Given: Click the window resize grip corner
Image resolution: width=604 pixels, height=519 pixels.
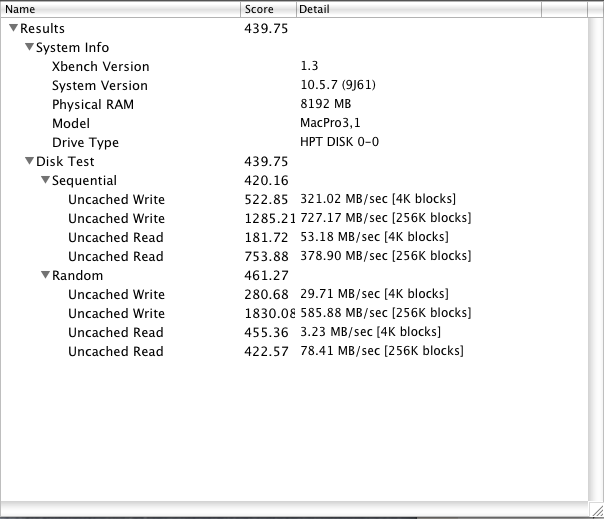Looking at the screenshot, I should pos(596,509).
